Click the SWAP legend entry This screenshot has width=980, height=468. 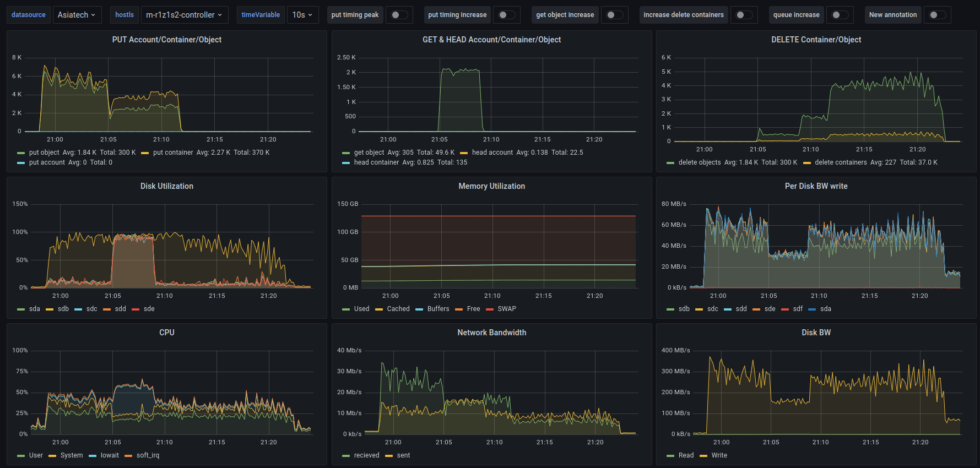506,309
